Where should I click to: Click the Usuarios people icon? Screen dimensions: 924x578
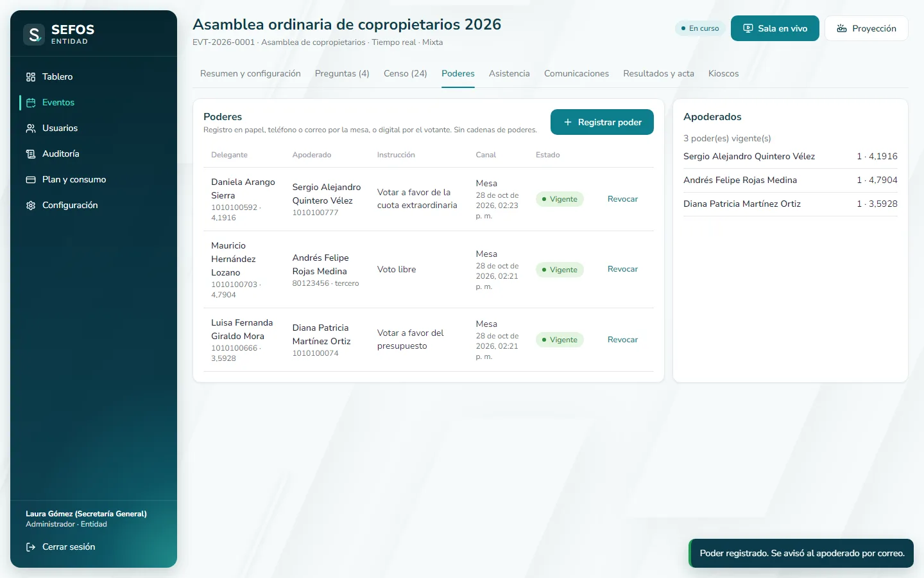[x=31, y=128]
